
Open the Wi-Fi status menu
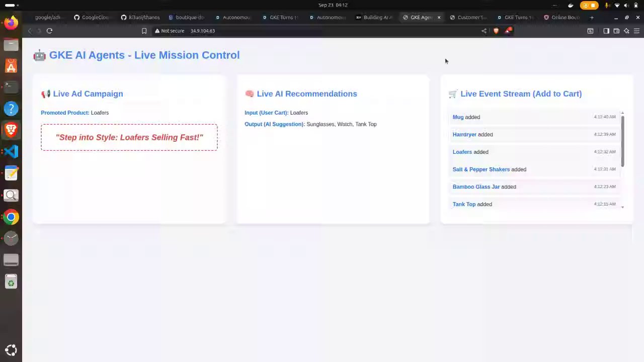coord(617,5)
